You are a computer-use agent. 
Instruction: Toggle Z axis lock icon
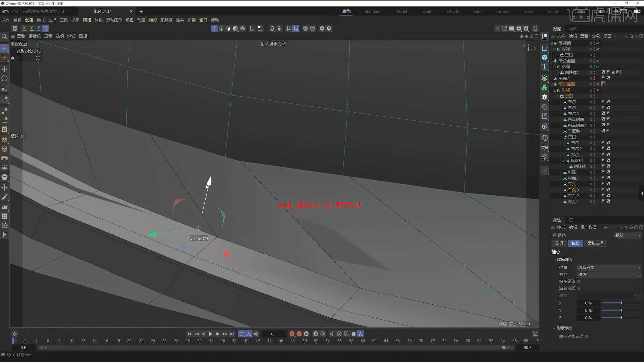[x=38, y=28]
